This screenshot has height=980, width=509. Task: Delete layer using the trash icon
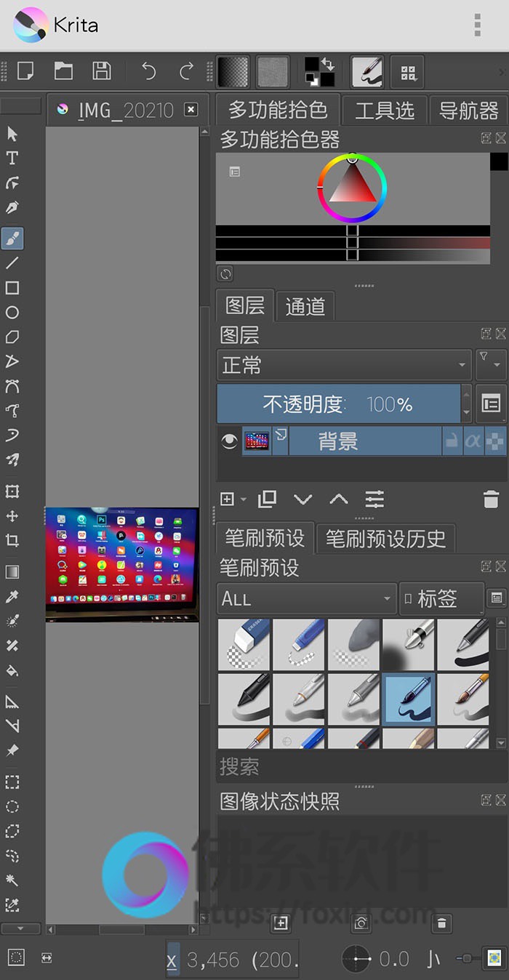pyautogui.click(x=491, y=499)
